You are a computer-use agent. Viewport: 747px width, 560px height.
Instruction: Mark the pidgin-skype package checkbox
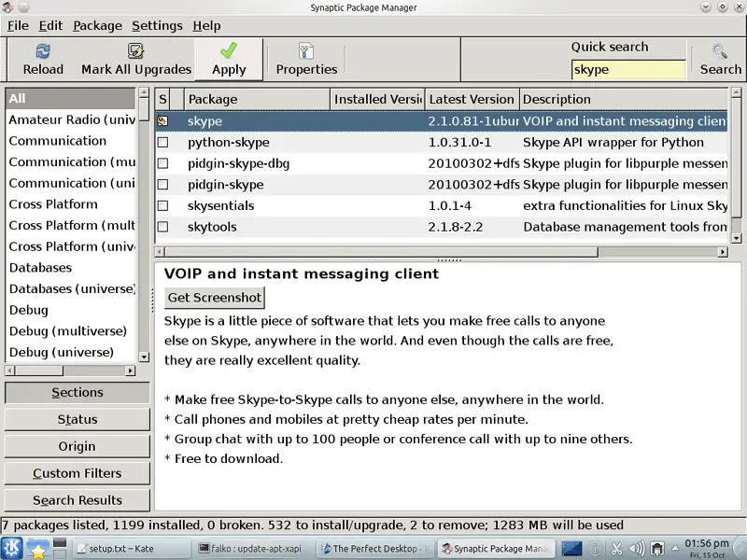(x=162, y=184)
